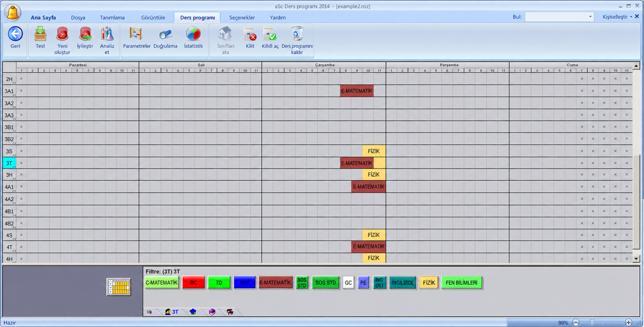Click Ders programını kaldır recycle icon

coord(297,34)
